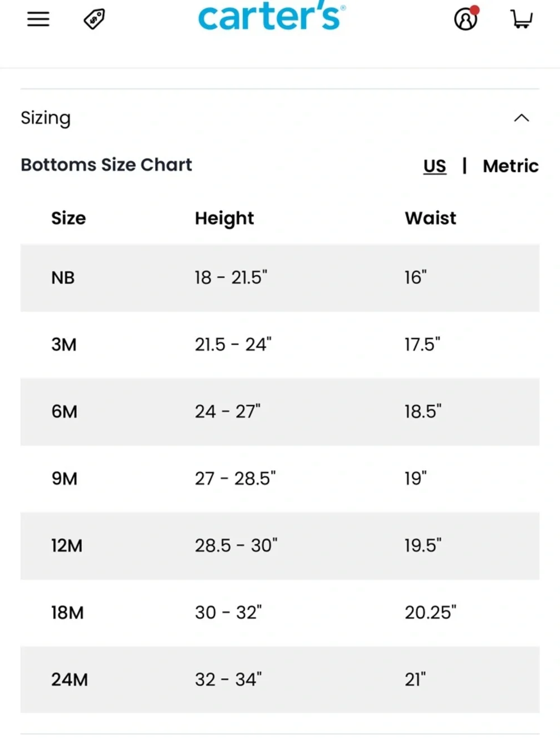
Task: Click the Bottoms Size Chart title
Action: click(x=106, y=165)
